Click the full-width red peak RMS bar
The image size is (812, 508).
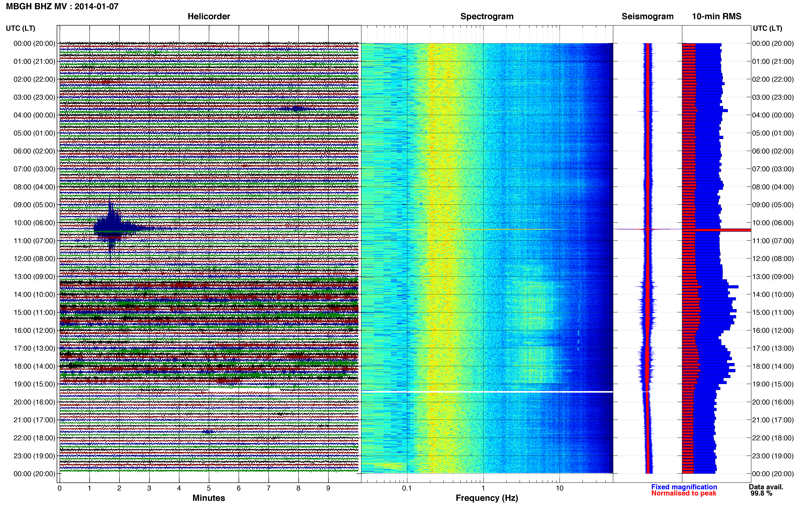716,230
